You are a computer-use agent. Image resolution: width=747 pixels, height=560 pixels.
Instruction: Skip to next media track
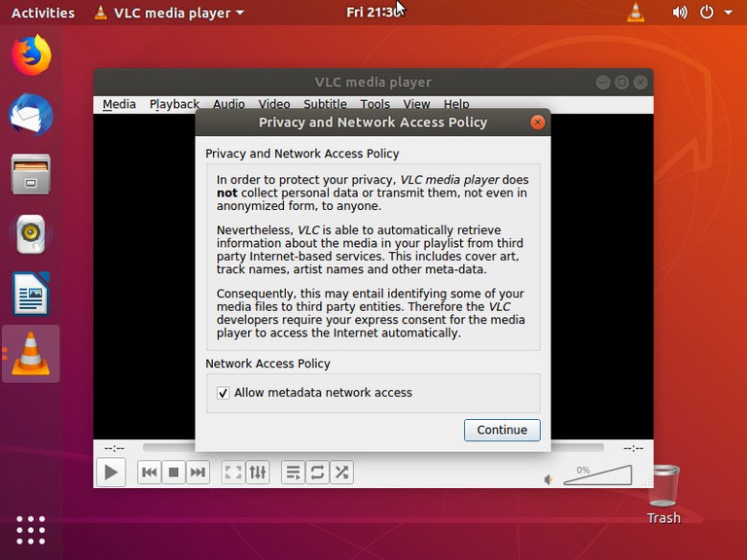click(x=197, y=472)
